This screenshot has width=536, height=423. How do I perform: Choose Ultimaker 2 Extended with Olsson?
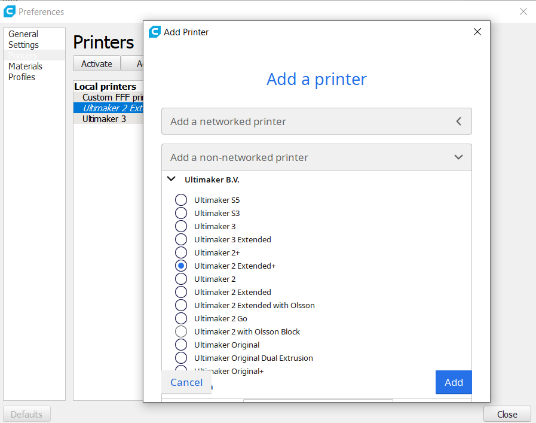pyautogui.click(x=181, y=305)
